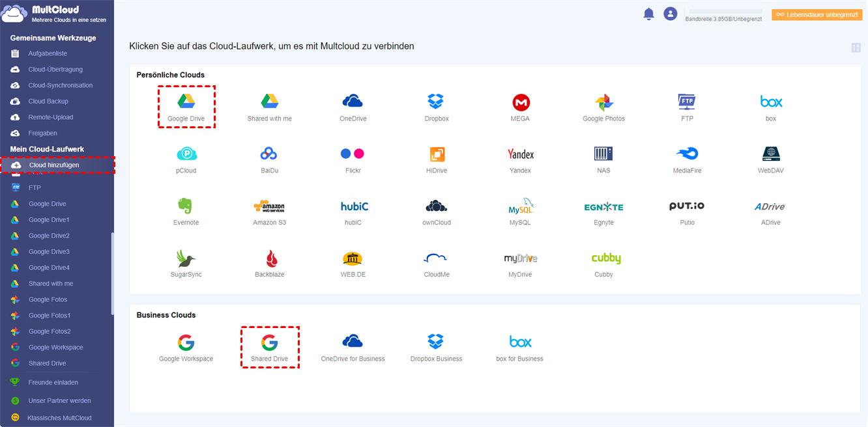Open the FTP drive in sidebar
This screenshot has width=868, height=427.
click(35, 187)
